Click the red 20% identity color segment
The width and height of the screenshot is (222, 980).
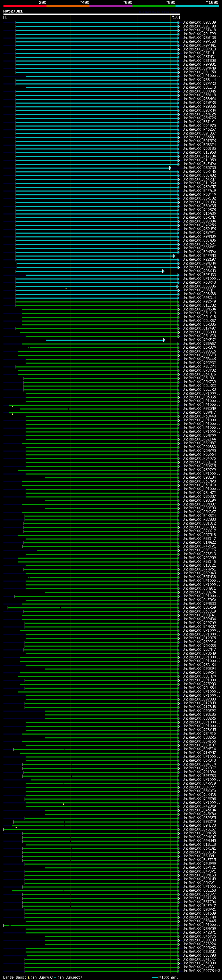(25, 6)
